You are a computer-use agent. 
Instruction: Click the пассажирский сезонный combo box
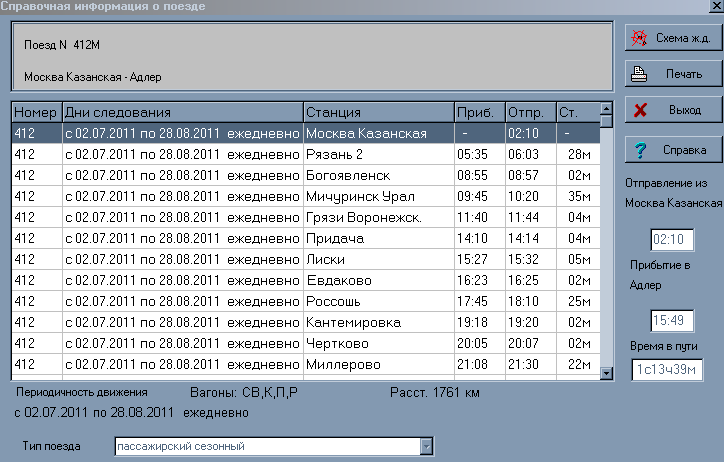pos(274,446)
